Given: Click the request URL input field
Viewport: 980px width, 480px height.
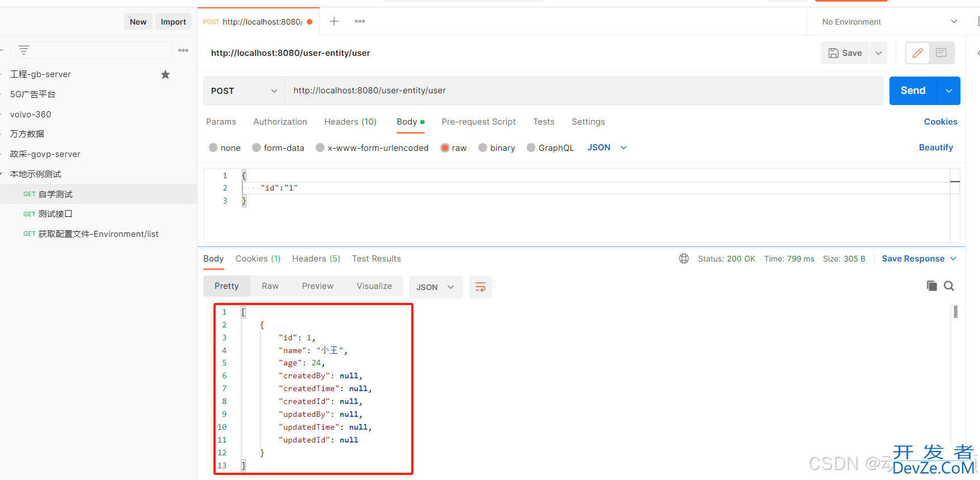Looking at the screenshot, I should click(584, 91).
